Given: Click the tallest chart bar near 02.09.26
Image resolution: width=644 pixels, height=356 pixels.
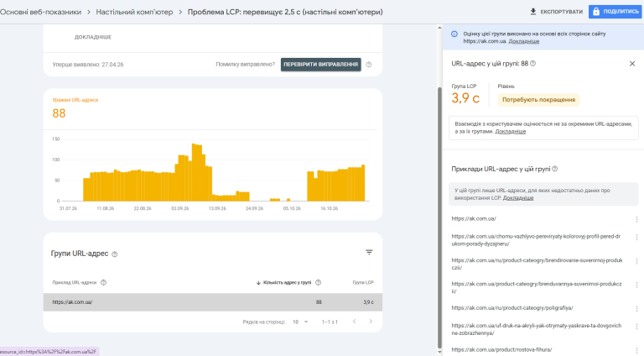Looking at the screenshot, I should coord(195,172).
